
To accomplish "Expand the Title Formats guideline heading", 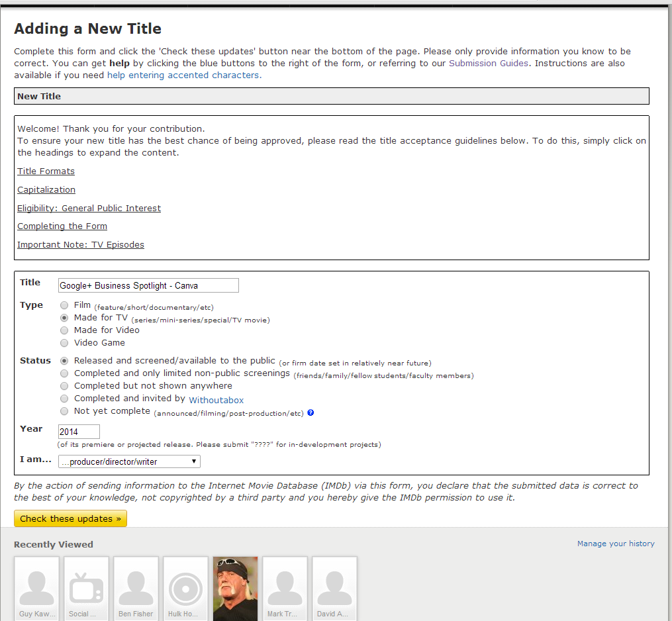I will tap(46, 171).
